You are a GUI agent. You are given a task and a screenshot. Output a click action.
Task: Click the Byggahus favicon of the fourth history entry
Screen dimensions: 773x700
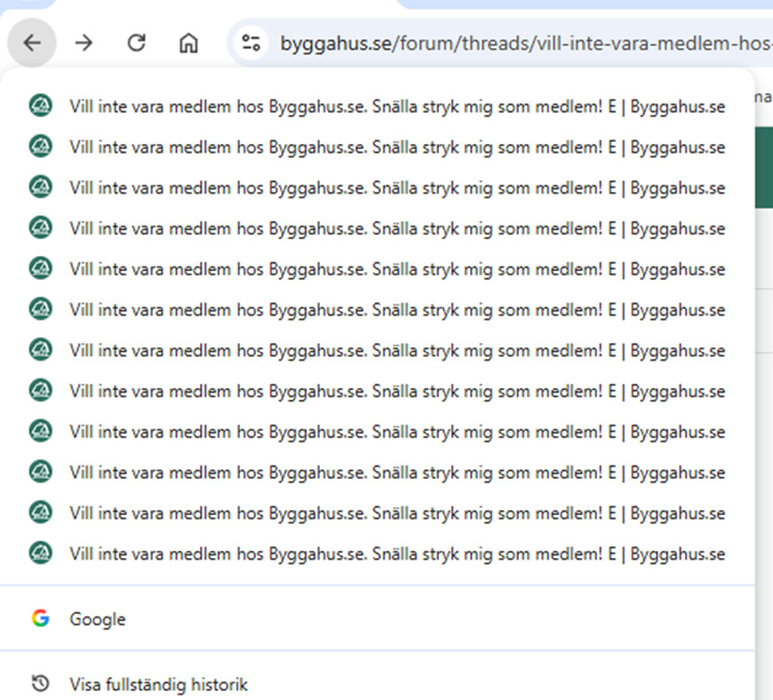40,228
